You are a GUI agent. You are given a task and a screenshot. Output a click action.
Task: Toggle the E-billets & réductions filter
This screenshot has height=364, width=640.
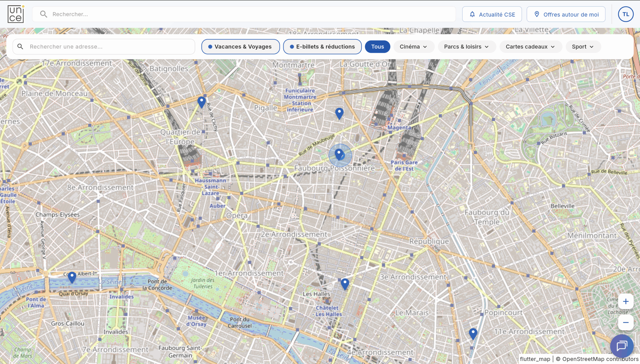pos(322,46)
